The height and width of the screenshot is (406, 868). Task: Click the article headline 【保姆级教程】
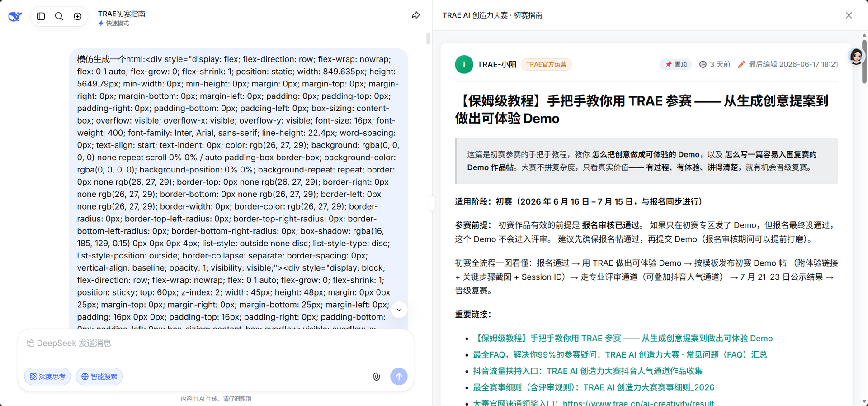(642, 110)
